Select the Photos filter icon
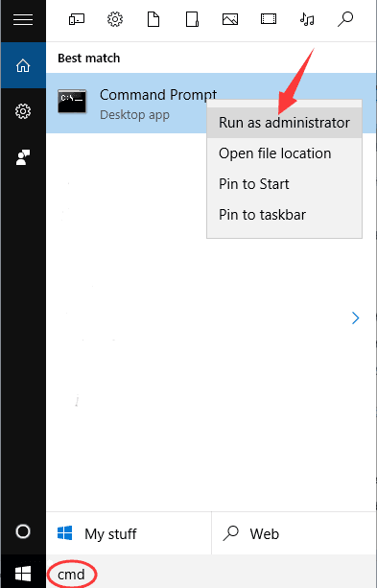Image resolution: width=377 pixels, height=588 pixels. (230, 19)
